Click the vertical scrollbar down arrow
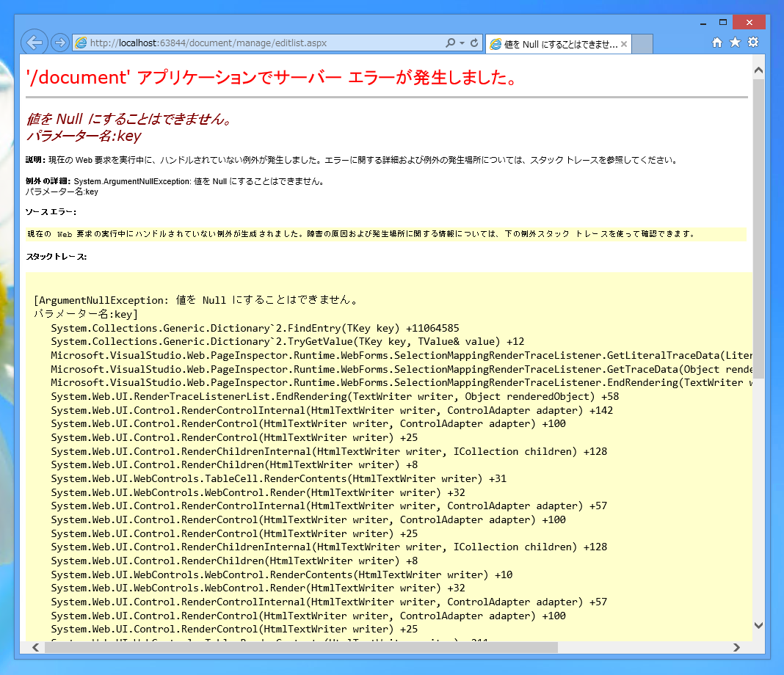The width and height of the screenshot is (784, 675). click(758, 625)
